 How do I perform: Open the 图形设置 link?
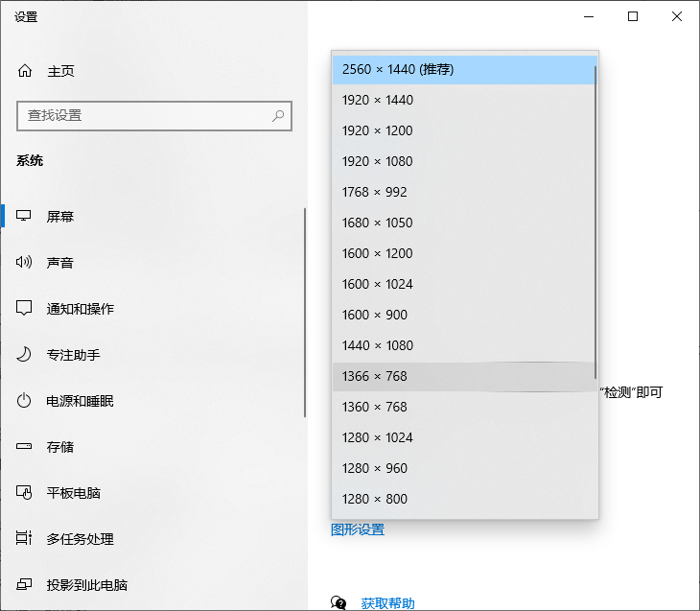(x=358, y=529)
